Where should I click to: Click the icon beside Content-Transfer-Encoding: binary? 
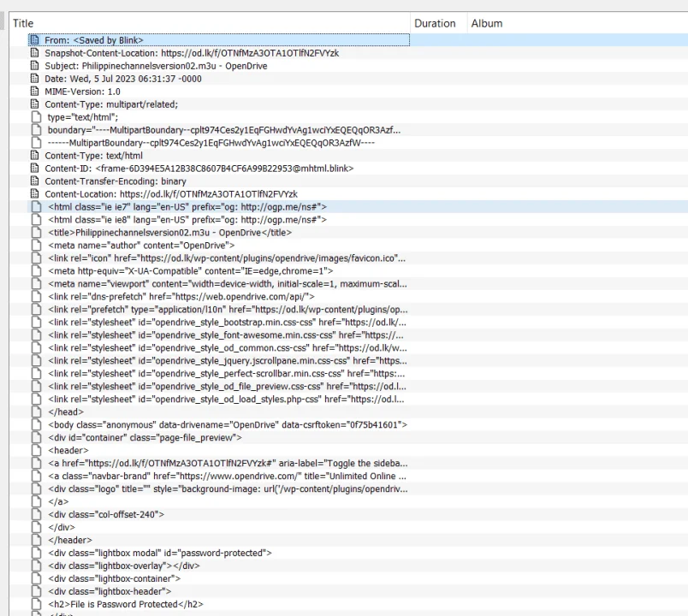35,181
